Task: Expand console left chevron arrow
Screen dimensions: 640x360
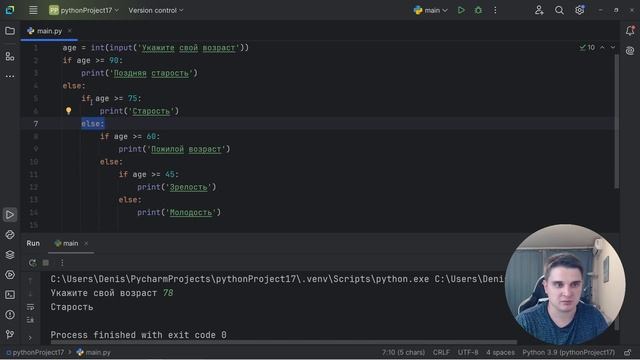Action: (x=30, y=338)
